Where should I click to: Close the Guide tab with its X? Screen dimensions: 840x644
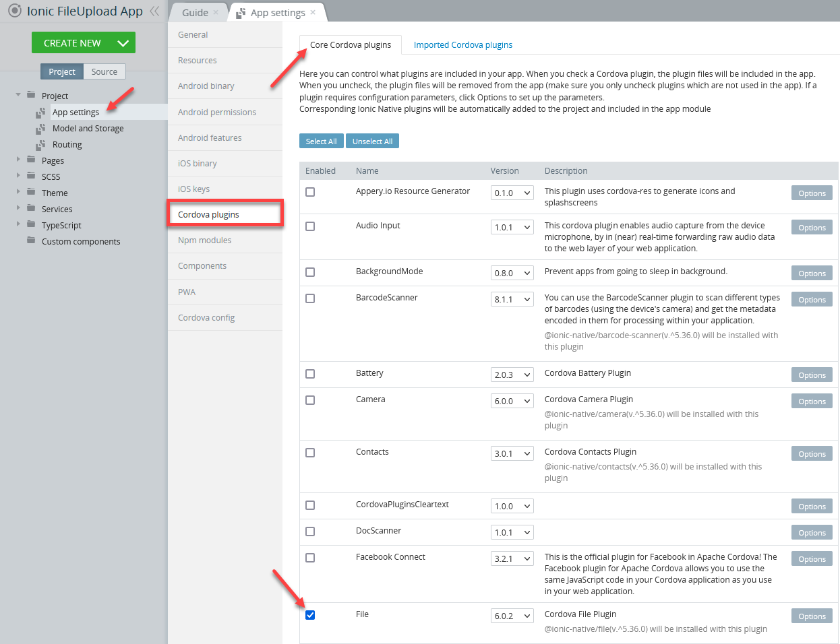click(x=216, y=12)
